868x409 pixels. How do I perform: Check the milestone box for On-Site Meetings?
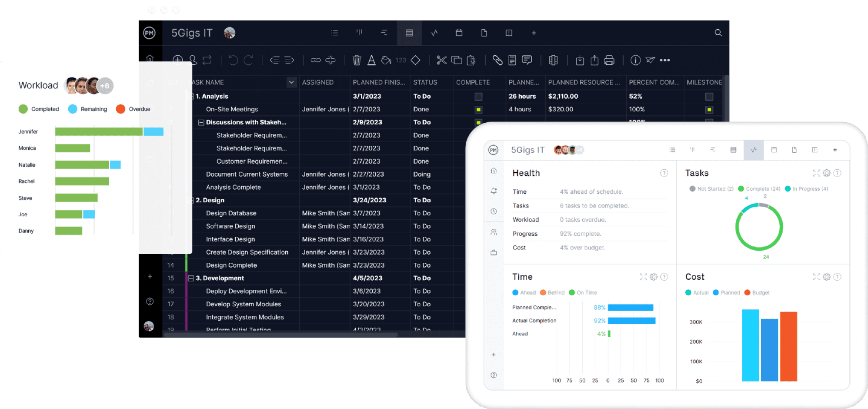(710, 109)
